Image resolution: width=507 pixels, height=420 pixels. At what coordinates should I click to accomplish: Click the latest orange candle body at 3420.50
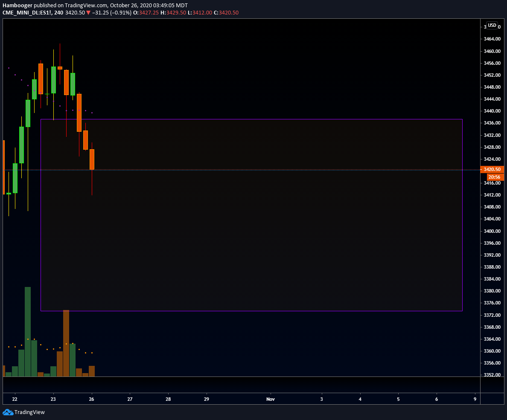point(92,159)
